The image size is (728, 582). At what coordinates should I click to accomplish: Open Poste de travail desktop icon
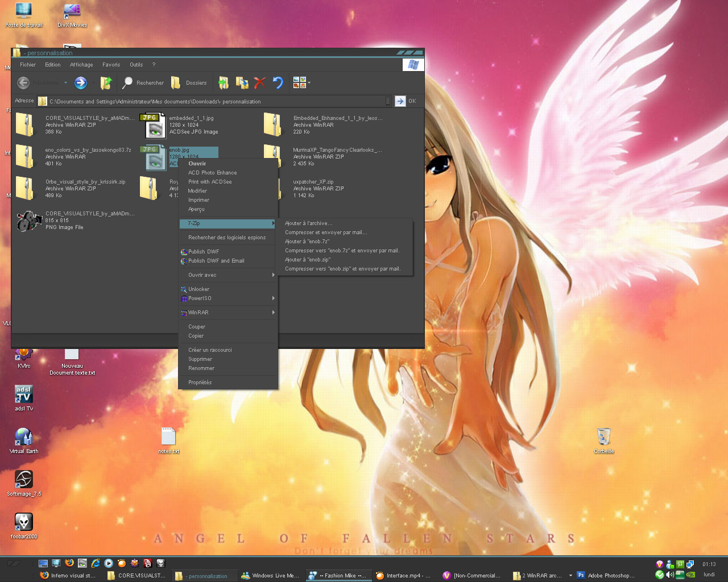pyautogui.click(x=23, y=15)
